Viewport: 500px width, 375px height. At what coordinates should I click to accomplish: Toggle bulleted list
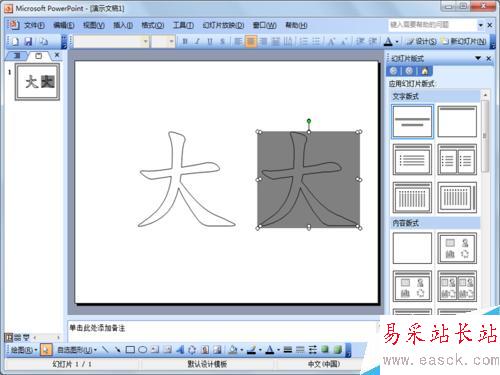(316, 42)
